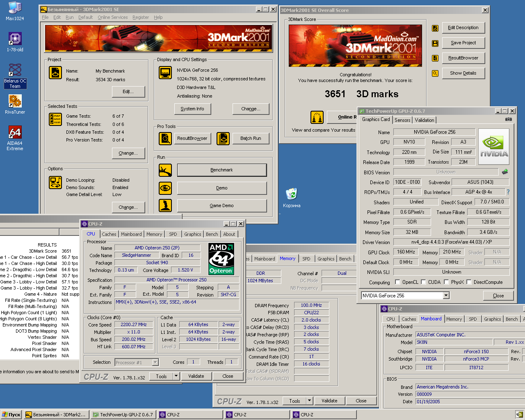Launch AIDA64 Extreme from the desktop
525x420 pixels.
pyautogui.click(x=15, y=138)
